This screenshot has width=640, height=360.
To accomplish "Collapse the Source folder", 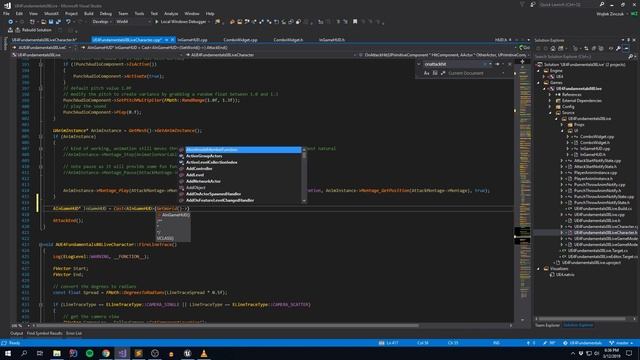I will (550, 113).
